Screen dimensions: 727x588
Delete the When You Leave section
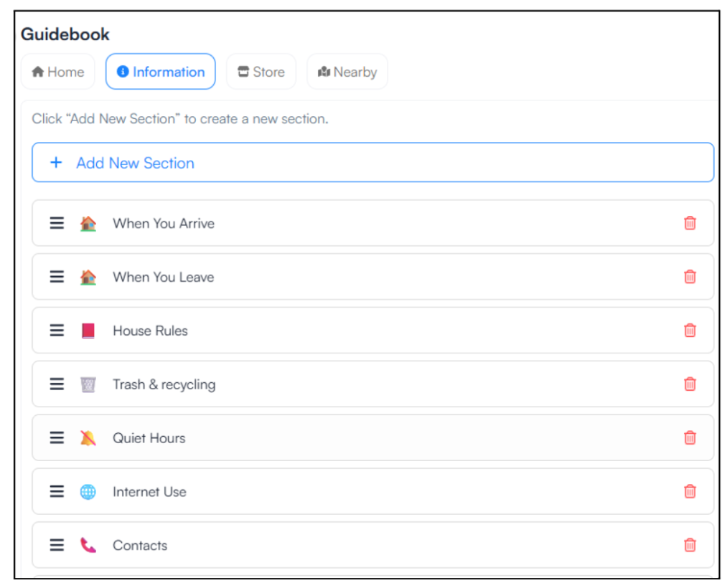click(690, 277)
